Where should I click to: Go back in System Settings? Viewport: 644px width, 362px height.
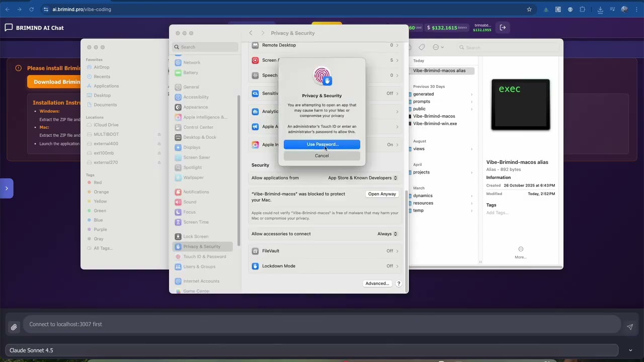[251, 33]
